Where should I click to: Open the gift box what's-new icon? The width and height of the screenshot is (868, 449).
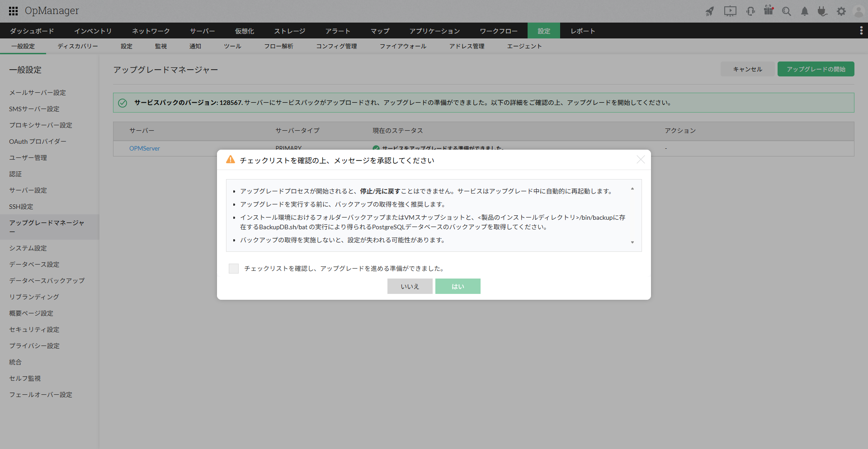coord(769,10)
